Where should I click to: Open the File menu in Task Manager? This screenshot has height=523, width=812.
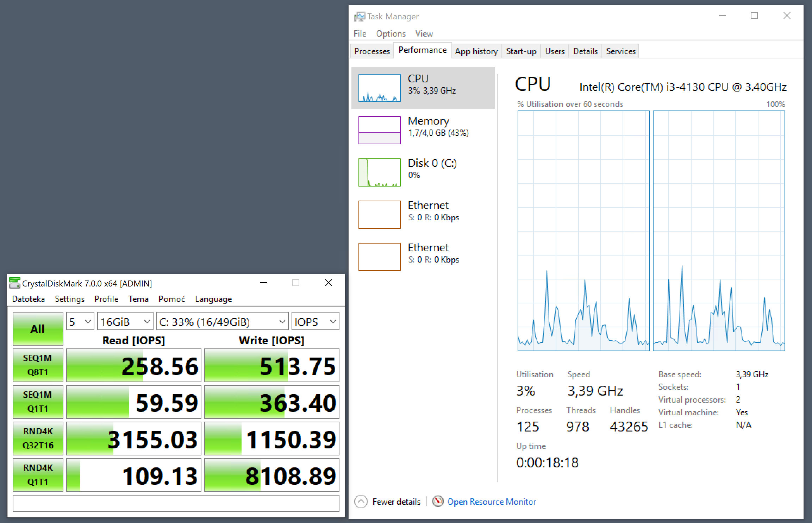360,34
